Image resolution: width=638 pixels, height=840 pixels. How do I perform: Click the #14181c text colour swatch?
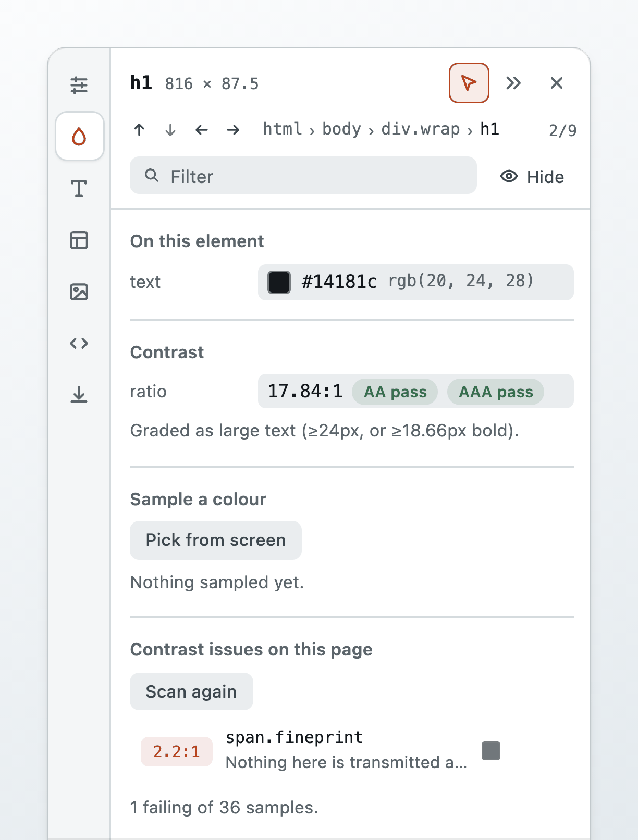(x=279, y=282)
